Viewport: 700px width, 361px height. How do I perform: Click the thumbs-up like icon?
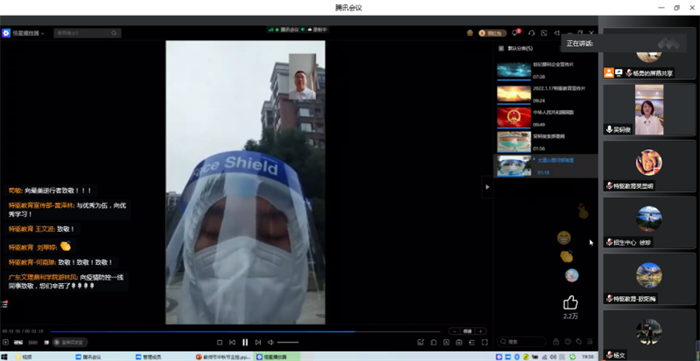570,303
